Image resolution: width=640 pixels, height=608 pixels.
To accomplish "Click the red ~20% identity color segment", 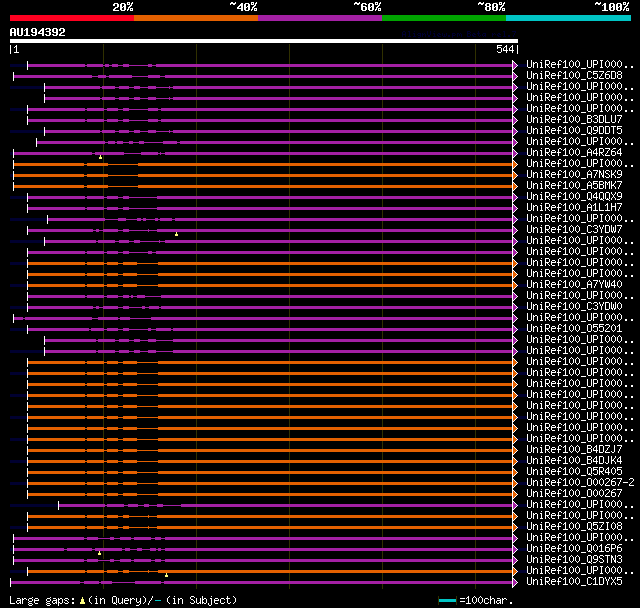I will (x=72, y=18).
